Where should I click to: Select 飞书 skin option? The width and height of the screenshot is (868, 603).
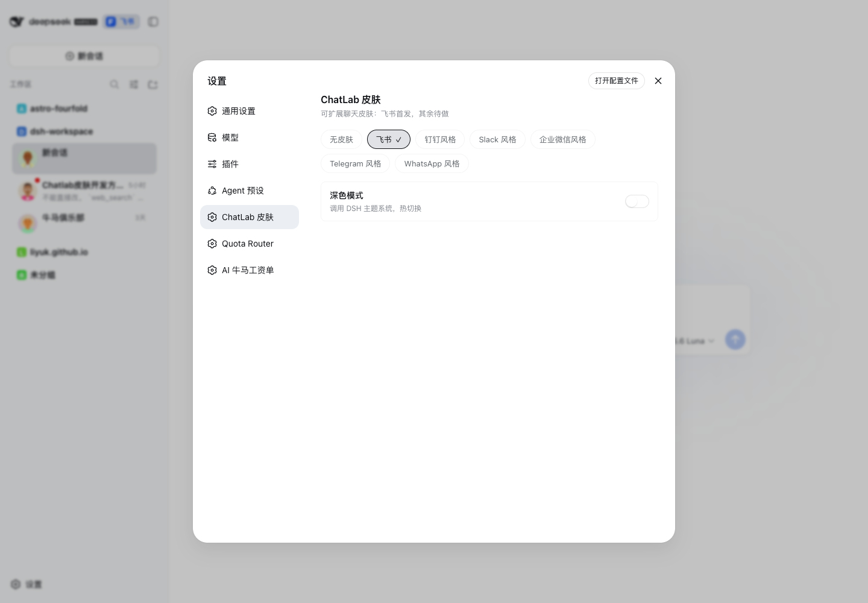coord(389,139)
